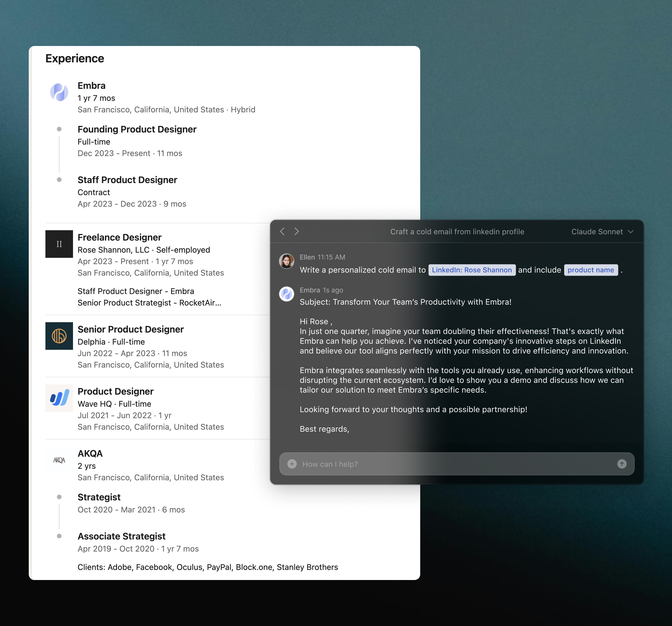Open the AKQA company name link
Viewport: 672px width, 626px height.
(90, 454)
